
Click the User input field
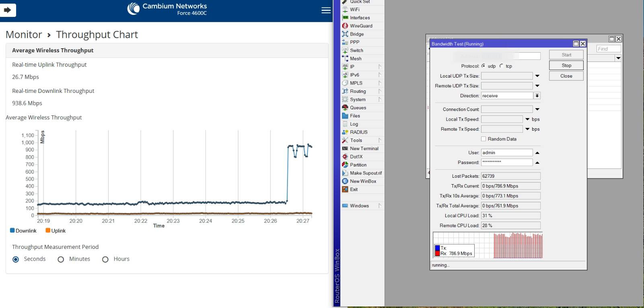(x=507, y=153)
